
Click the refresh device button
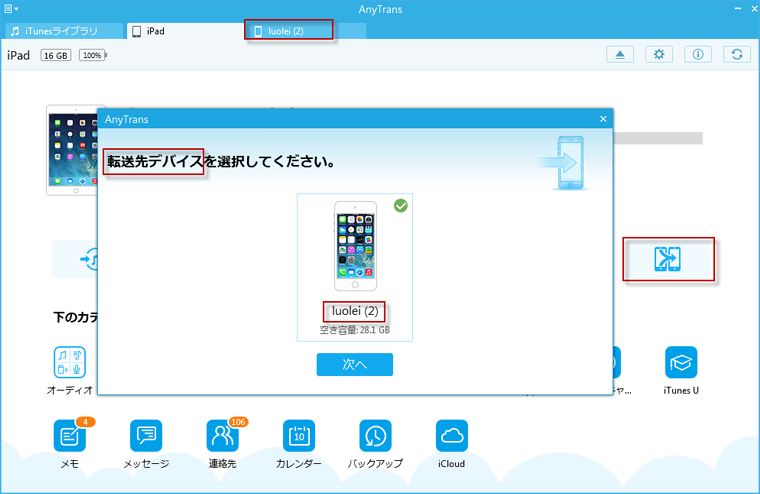pyautogui.click(x=737, y=54)
